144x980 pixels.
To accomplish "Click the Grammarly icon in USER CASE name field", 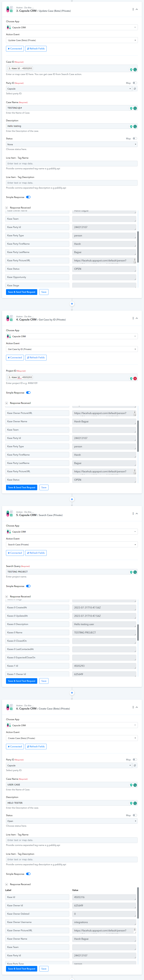I will [x=135, y=785].
